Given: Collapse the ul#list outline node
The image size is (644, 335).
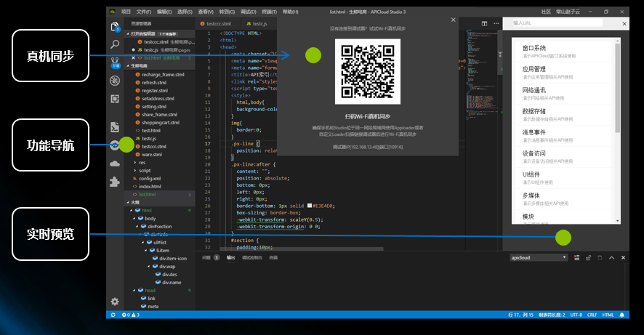Looking at the screenshot, I should (x=143, y=242).
